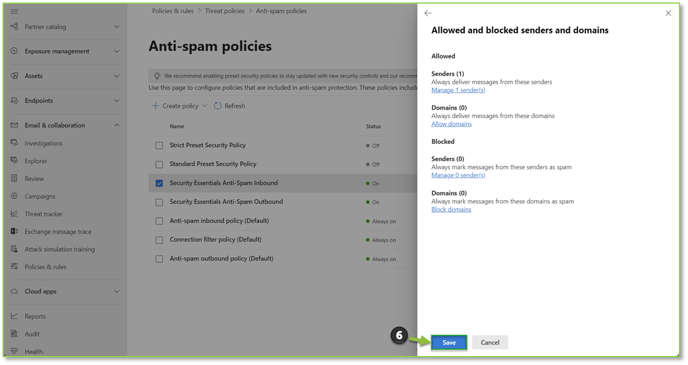Viewport: 688px width, 365px height.
Task: Click the back arrow in the flyout panel
Action: (428, 13)
